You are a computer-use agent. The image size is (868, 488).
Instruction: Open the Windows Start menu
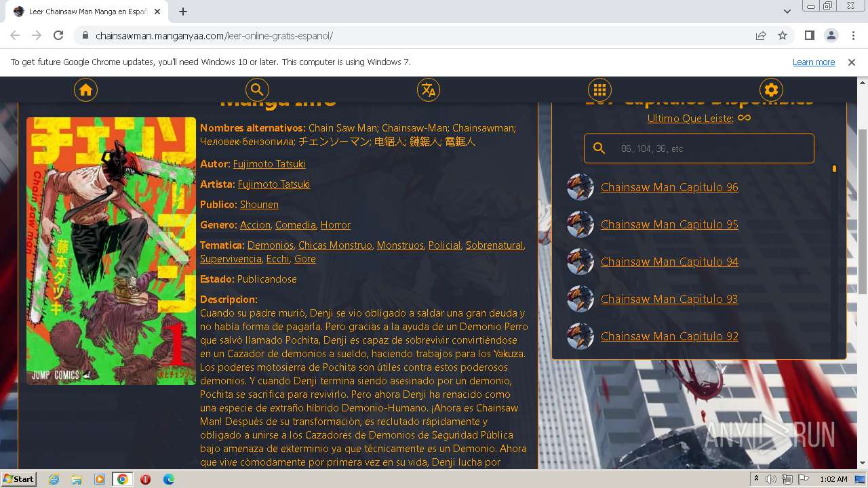(19, 479)
